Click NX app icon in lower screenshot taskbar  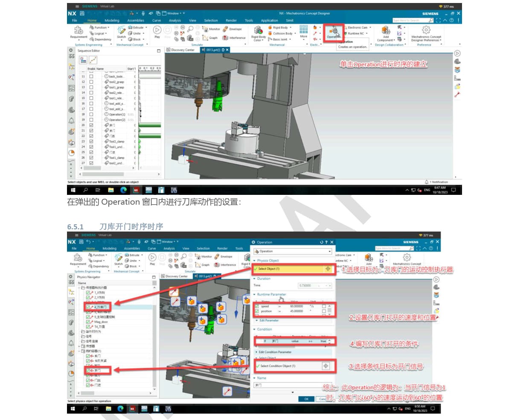[x=132, y=408]
